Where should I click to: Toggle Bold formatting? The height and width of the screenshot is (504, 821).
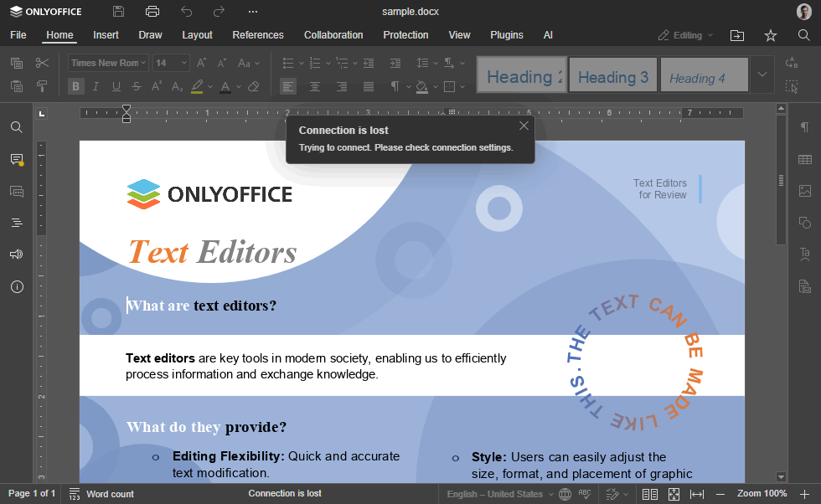click(75, 86)
